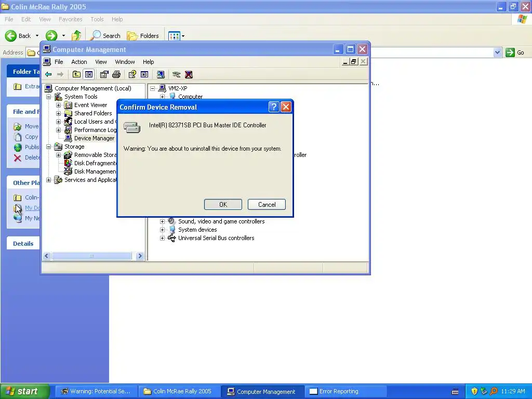
Task: Open the Favorites menu in Explorer window
Action: click(70, 19)
